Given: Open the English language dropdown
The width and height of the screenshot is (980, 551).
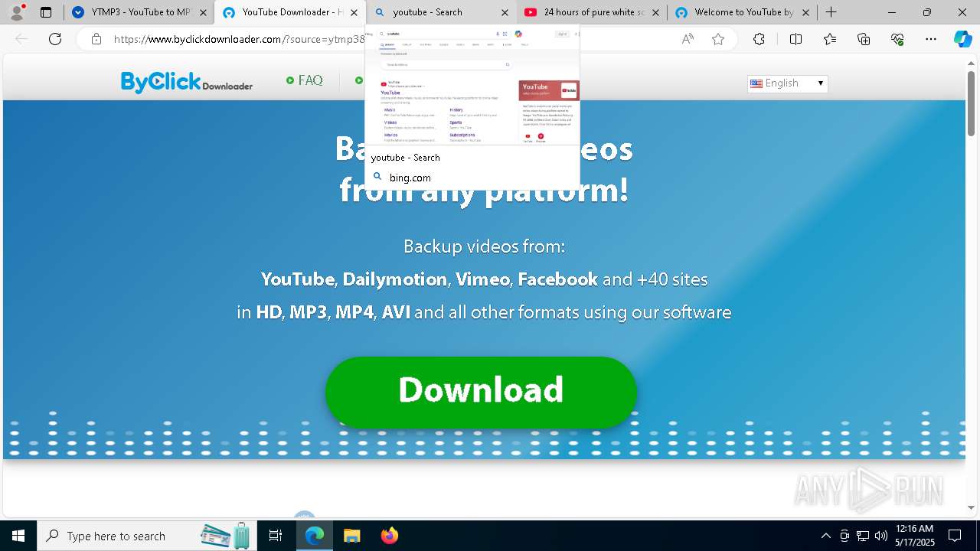Looking at the screenshot, I should pyautogui.click(x=788, y=83).
